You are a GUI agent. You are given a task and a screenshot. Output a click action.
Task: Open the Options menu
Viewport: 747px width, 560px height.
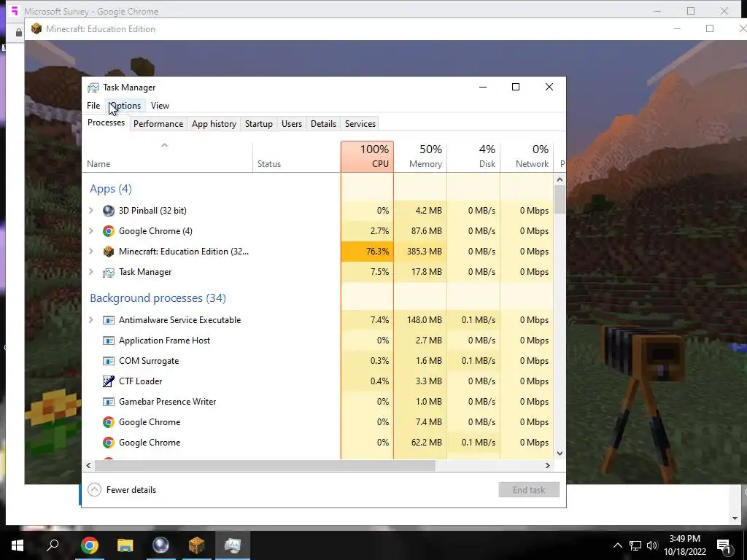(x=125, y=106)
